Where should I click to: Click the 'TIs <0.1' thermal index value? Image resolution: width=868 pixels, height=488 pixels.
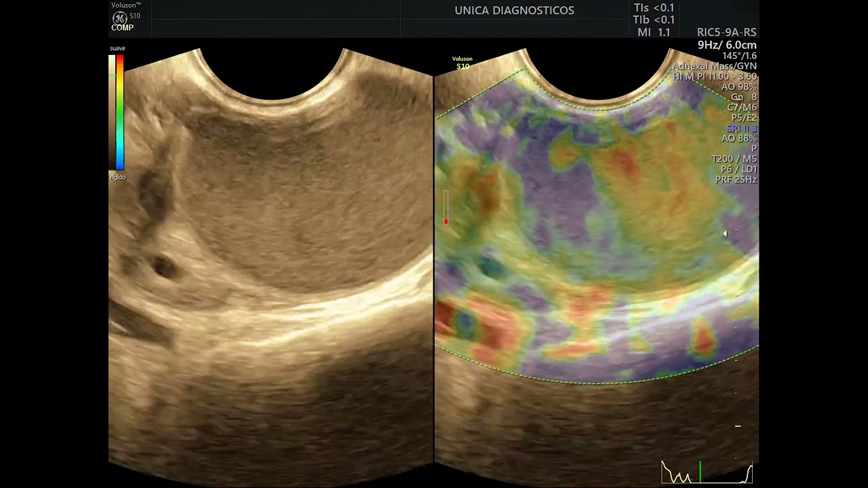click(654, 8)
